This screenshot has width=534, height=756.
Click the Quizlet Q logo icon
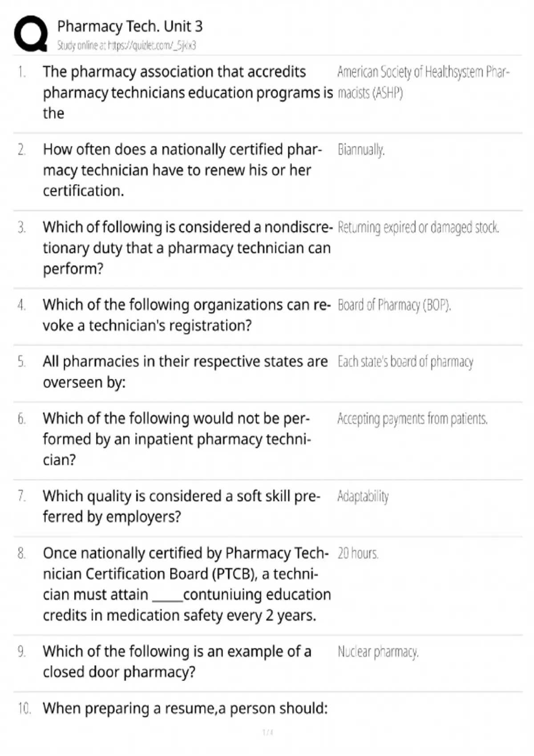tap(30, 34)
